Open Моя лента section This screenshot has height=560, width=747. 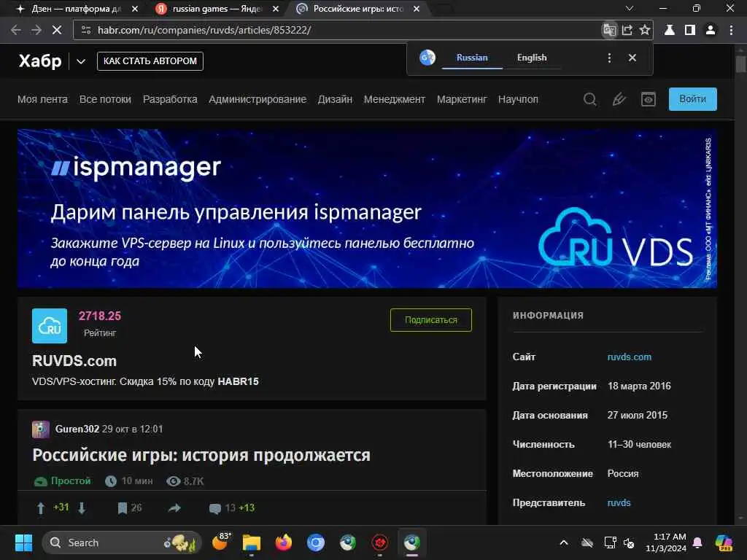click(42, 99)
